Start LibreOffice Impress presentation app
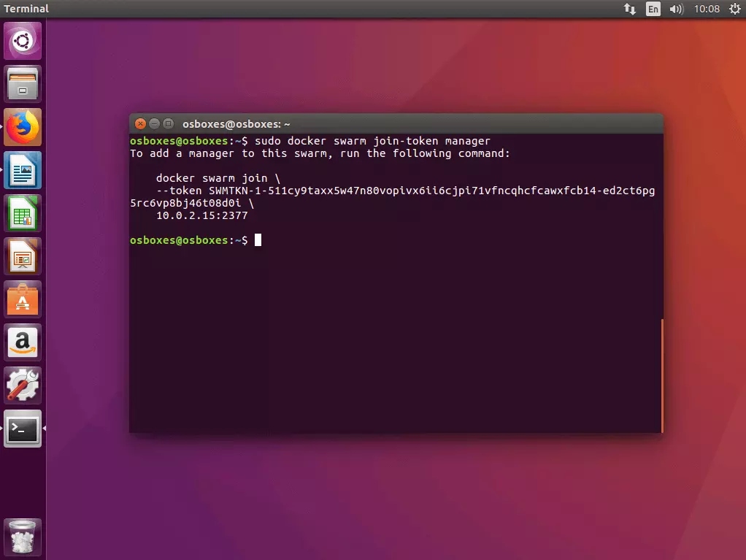Image resolution: width=746 pixels, height=560 pixels. 23,256
